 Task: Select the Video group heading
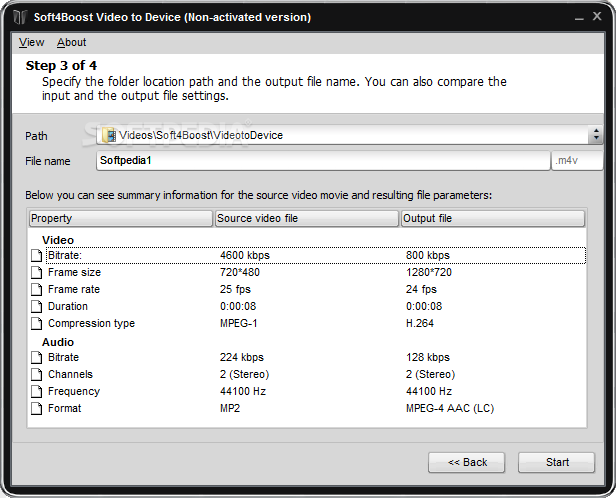(58, 240)
